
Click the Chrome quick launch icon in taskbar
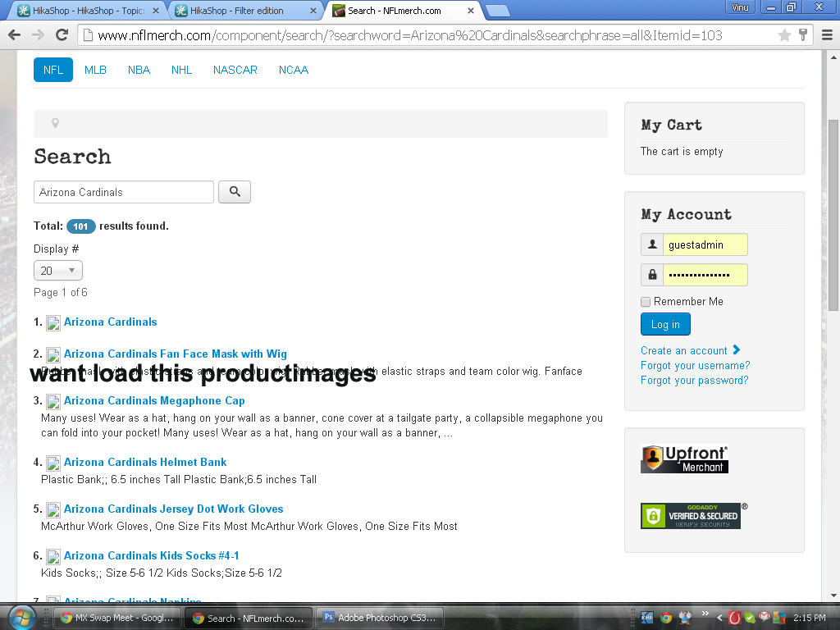point(666,618)
